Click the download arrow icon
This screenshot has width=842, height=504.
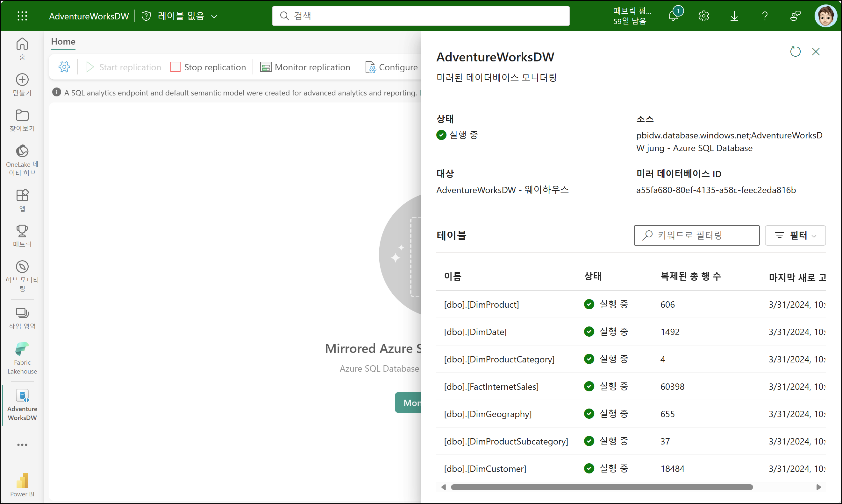pyautogui.click(x=734, y=16)
